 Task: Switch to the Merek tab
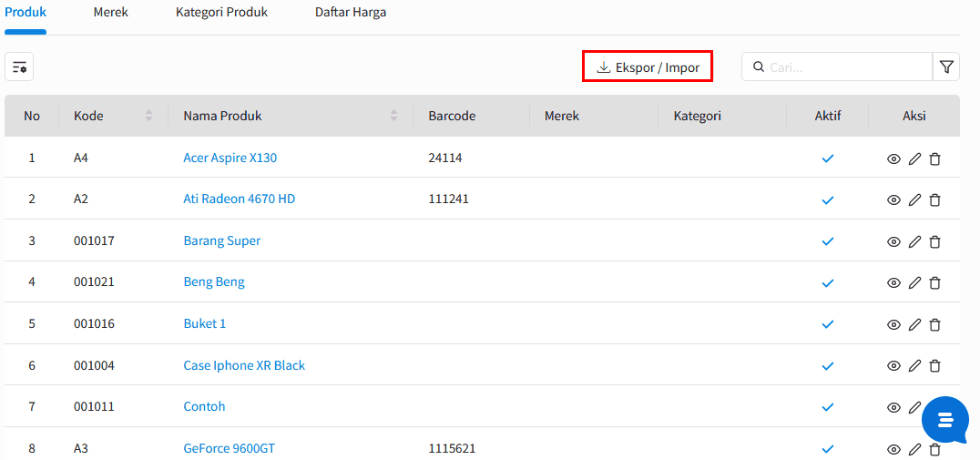(x=110, y=13)
